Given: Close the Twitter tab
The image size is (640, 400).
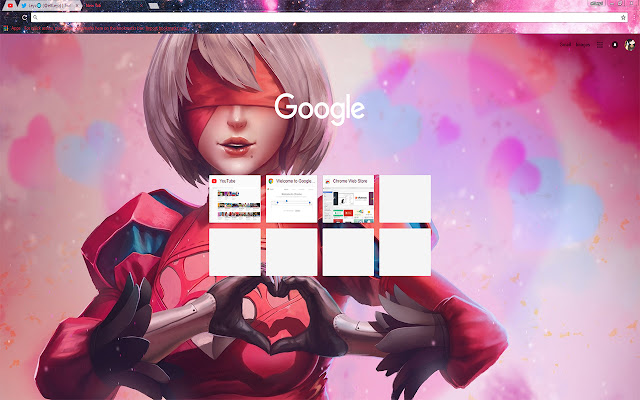Looking at the screenshot, I should tap(77, 6).
